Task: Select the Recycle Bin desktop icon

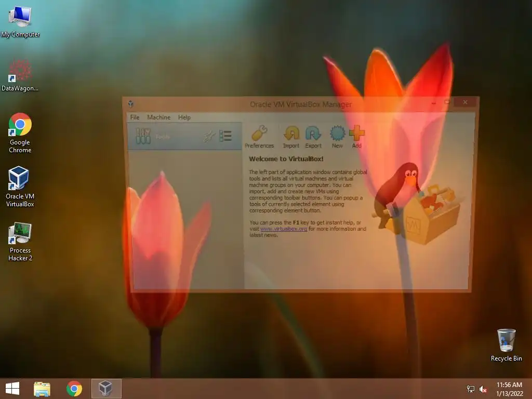Action: 506,345
